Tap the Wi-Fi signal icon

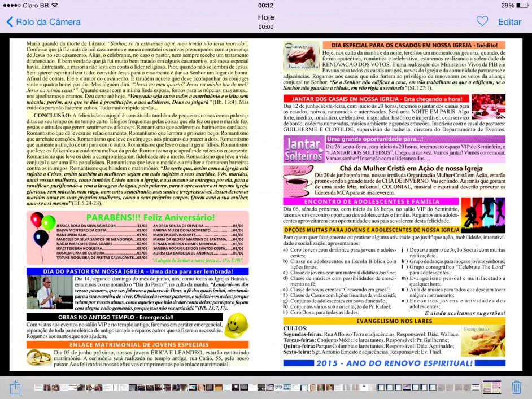tap(55, 5)
